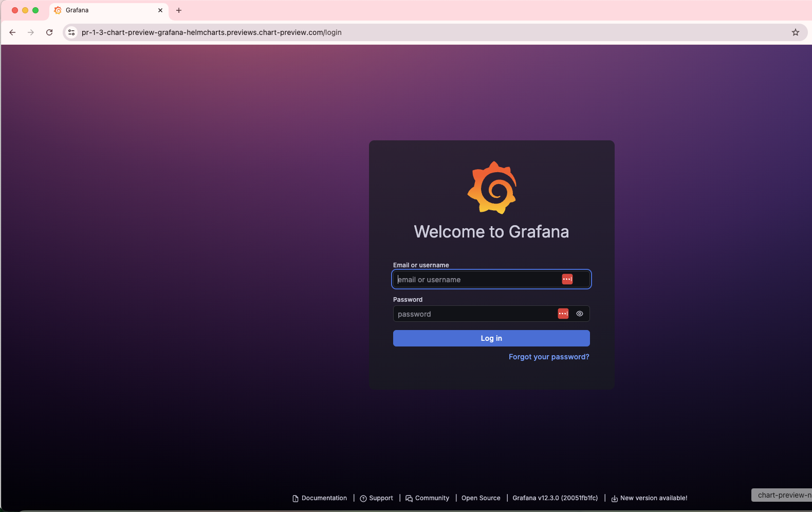Click the Welcome to Grafana heading
The image size is (812, 512).
tap(491, 232)
